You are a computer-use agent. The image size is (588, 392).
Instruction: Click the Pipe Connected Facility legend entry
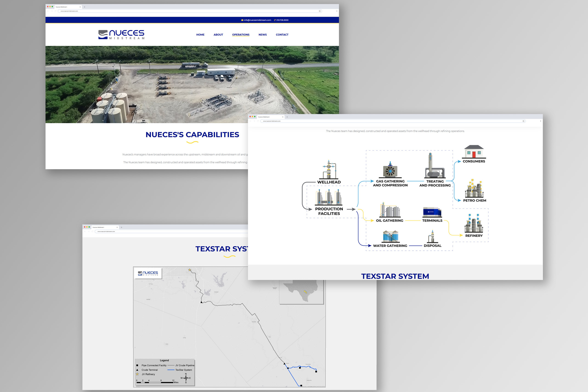(x=151, y=365)
